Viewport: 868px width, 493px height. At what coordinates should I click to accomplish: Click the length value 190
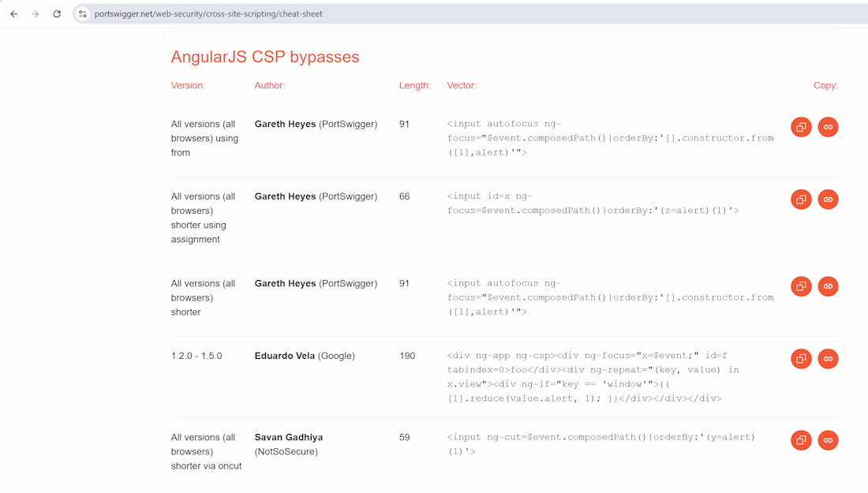click(407, 356)
